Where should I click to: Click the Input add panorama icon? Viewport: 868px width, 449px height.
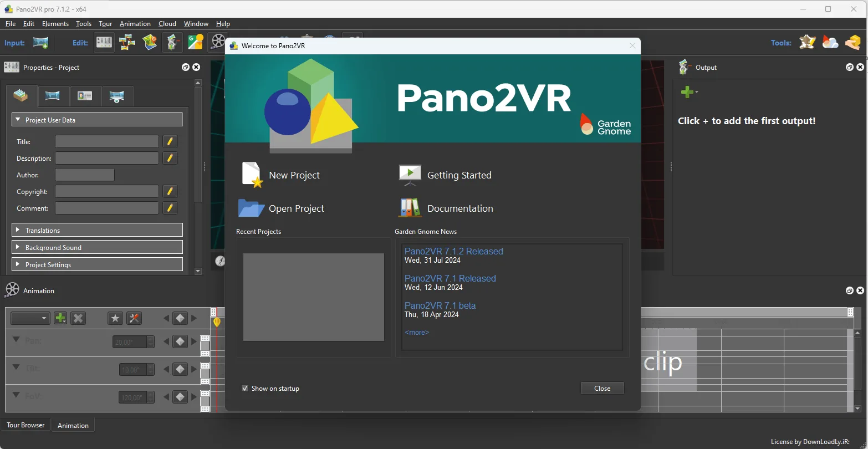(x=40, y=42)
